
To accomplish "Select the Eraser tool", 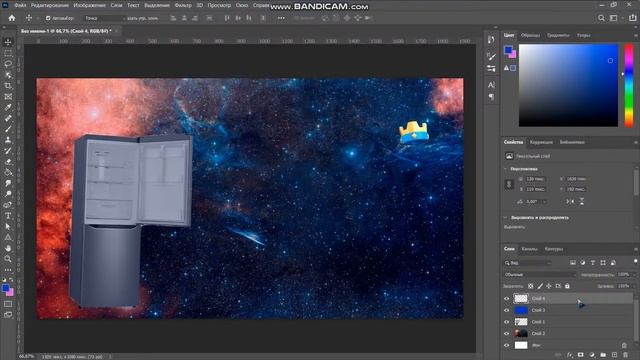I will 8,162.
